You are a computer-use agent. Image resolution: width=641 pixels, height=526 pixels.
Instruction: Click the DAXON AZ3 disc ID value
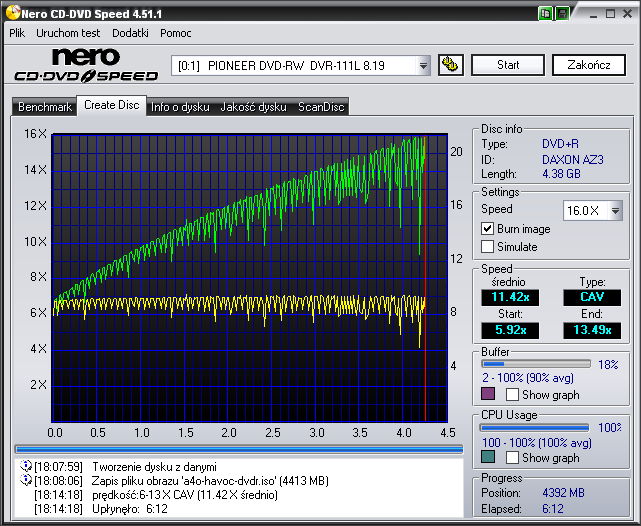click(573, 159)
